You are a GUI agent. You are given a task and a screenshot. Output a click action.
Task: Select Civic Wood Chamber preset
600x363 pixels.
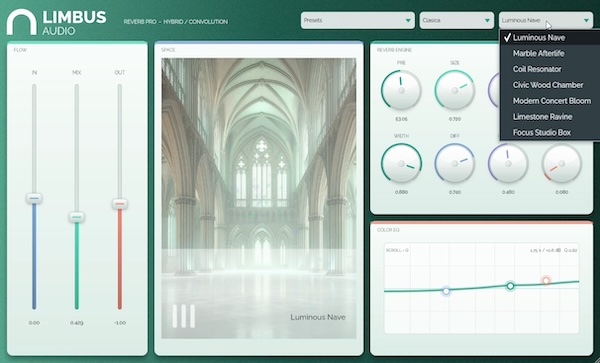(550, 85)
